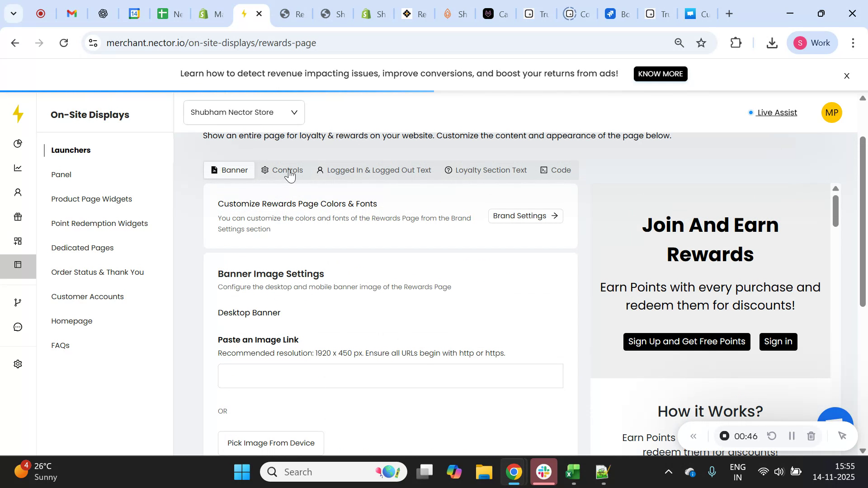Screen dimensions: 868x488
Task: Expand Chrome's tab search chevron
Action: [x=14, y=14]
